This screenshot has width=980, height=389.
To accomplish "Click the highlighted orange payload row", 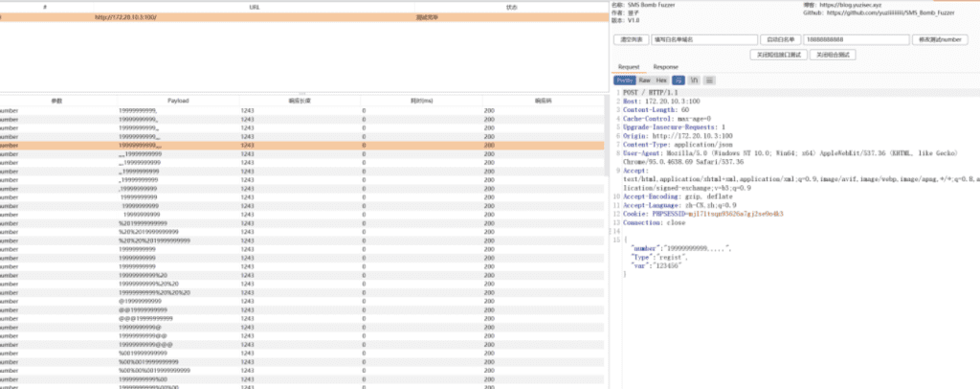I will pyautogui.click(x=301, y=145).
